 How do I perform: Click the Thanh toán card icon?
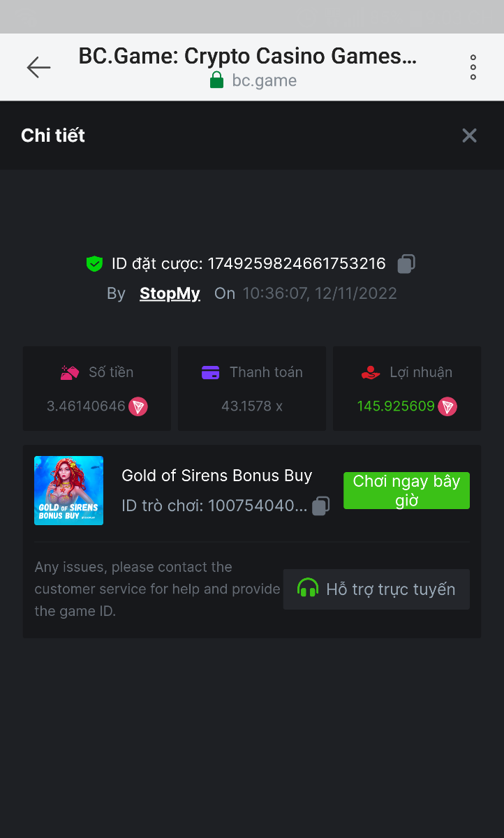[x=210, y=373]
